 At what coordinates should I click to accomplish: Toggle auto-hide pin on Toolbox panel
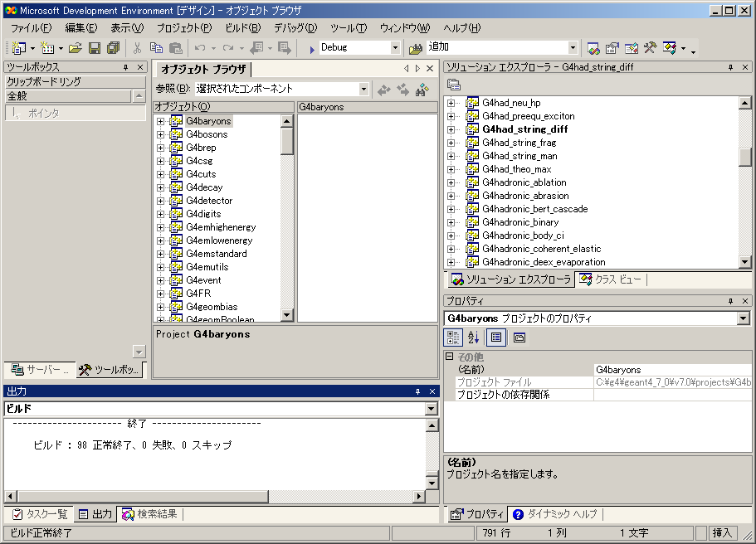pyautogui.click(x=126, y=67)
